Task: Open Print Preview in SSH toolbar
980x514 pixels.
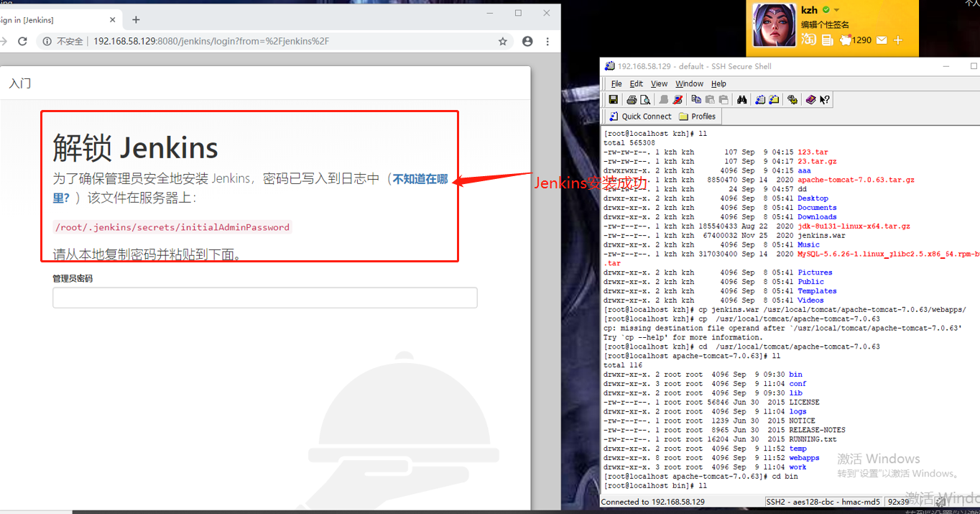Action: pos(645,100)
